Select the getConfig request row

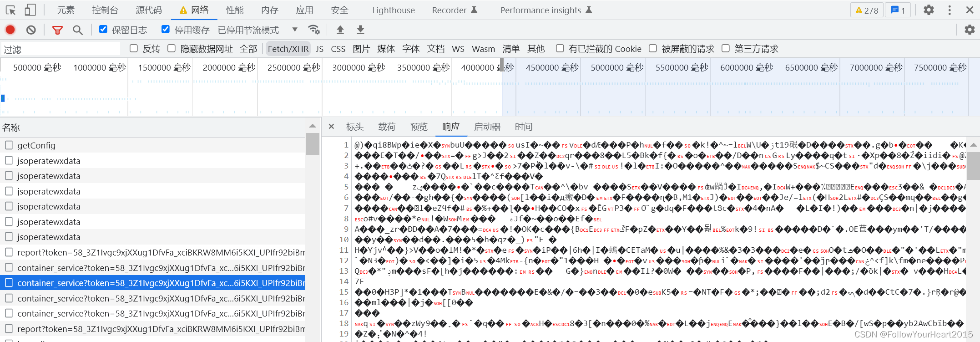coord(152,145)
